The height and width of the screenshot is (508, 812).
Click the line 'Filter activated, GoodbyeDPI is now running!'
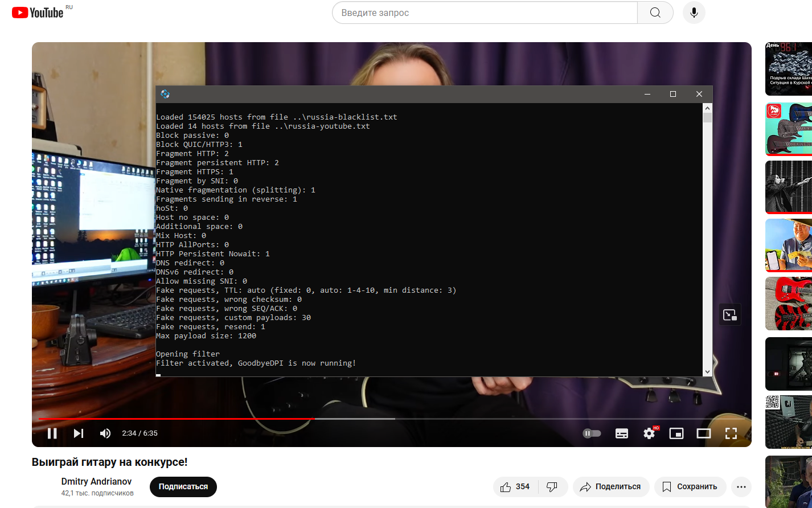pos(256,363)
